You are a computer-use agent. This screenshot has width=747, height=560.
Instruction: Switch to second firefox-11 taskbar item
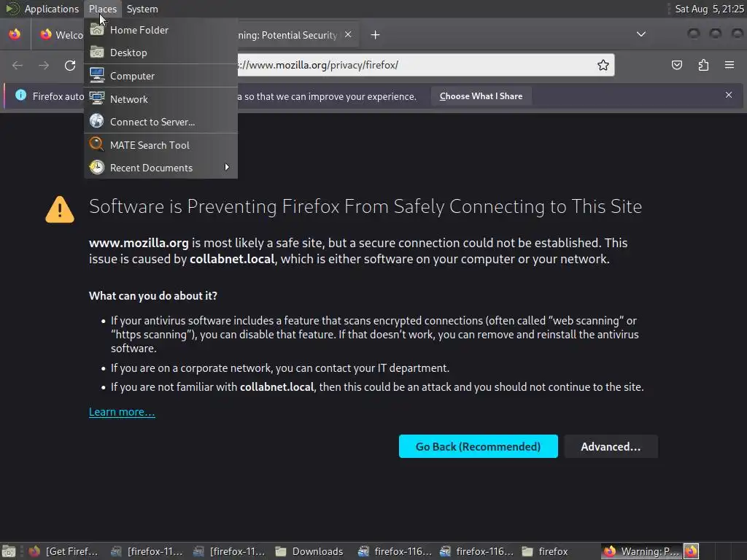point(228,551)
